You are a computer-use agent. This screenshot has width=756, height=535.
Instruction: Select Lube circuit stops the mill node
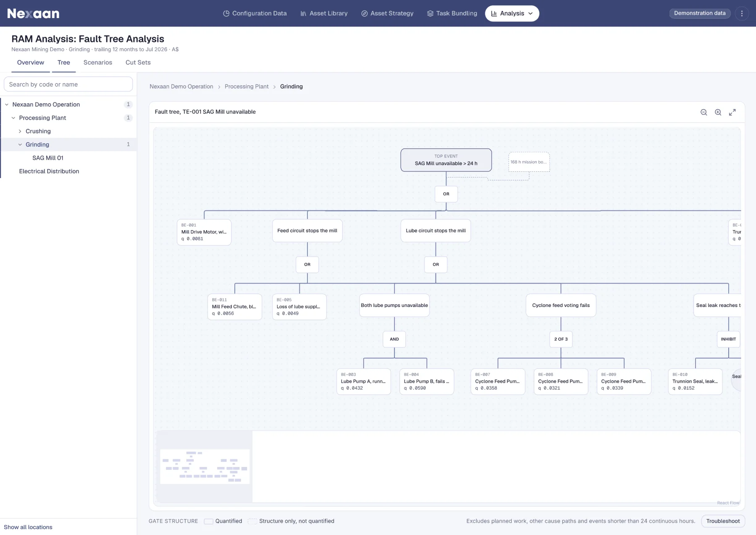click(436, 231)
